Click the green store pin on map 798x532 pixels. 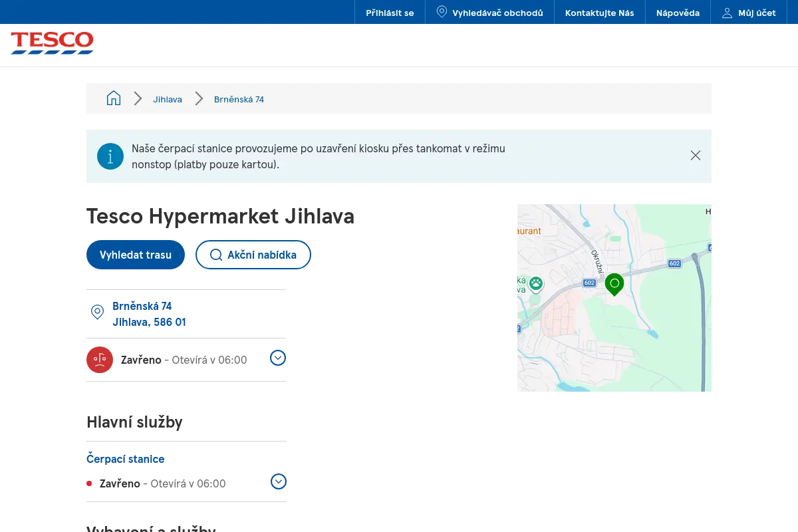614,285
